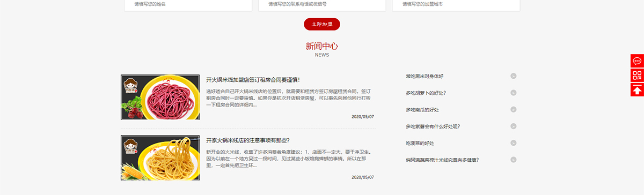644x195 pixels.
Task: Focus the franchise city input field
Action: click(456, 4)
